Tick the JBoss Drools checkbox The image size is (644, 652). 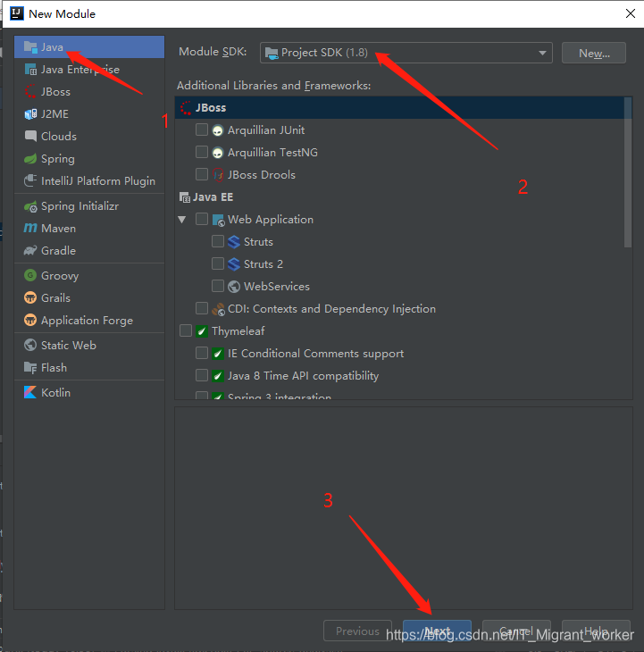click(202, 174)
